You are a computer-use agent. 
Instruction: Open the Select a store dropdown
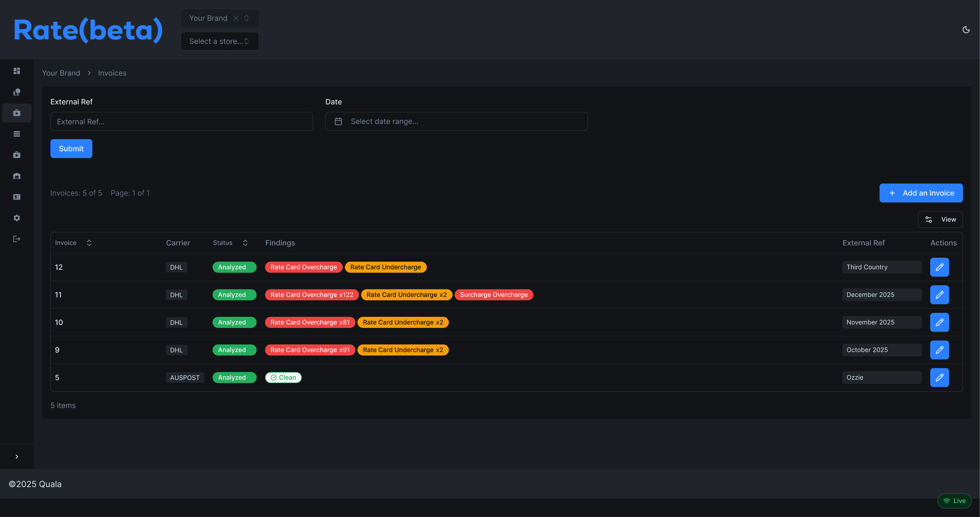[x=220, y=41]
